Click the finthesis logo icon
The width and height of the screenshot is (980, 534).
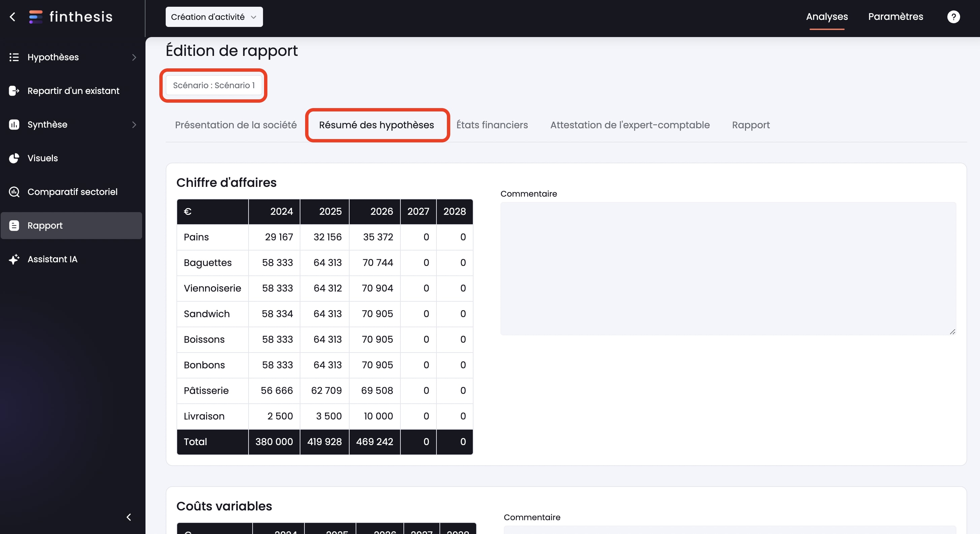point(36,17)
